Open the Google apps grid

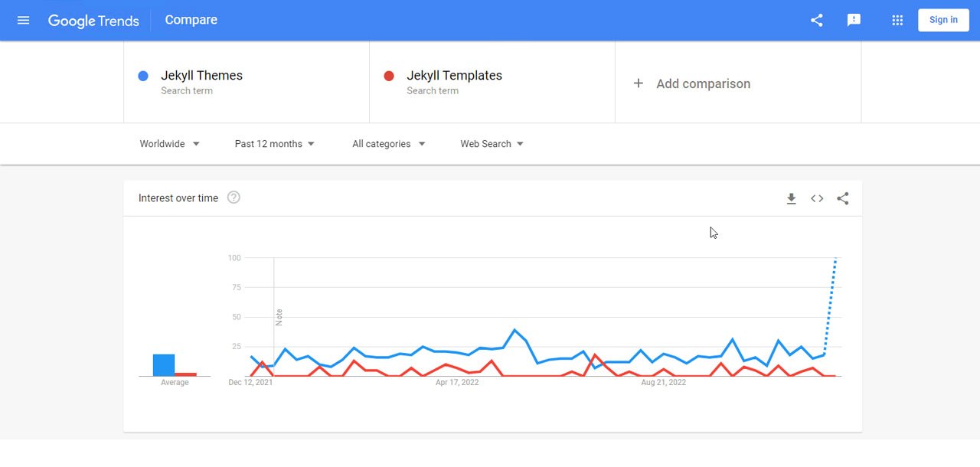click(x=897, y=20)
